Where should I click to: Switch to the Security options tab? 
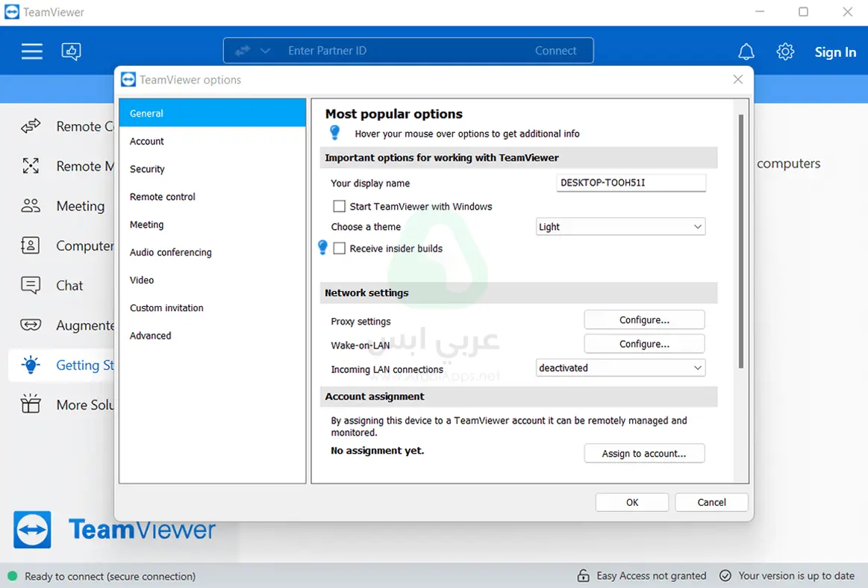point(147,169)
